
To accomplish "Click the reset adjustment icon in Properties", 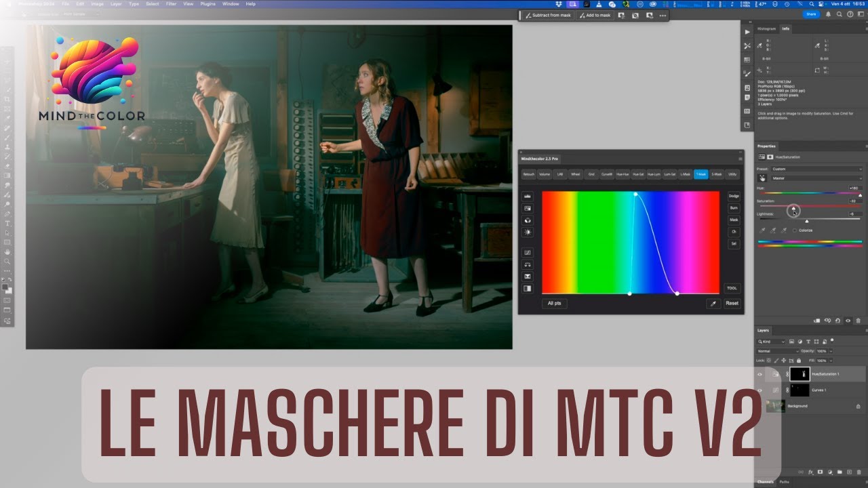I will [x=837, y=321].
